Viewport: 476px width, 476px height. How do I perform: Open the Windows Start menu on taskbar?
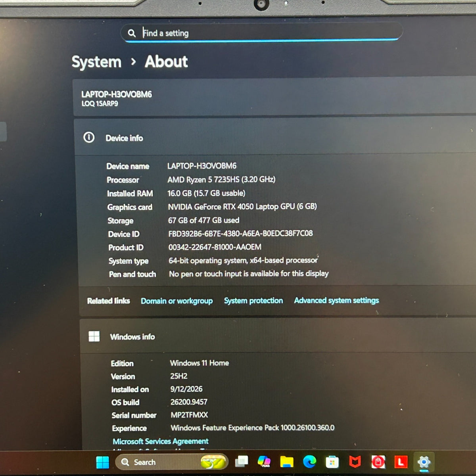(102, 462)
